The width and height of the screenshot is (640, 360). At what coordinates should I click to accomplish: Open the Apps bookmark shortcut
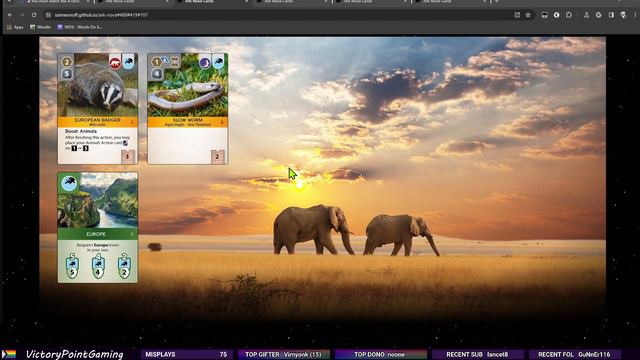[15, 27]
